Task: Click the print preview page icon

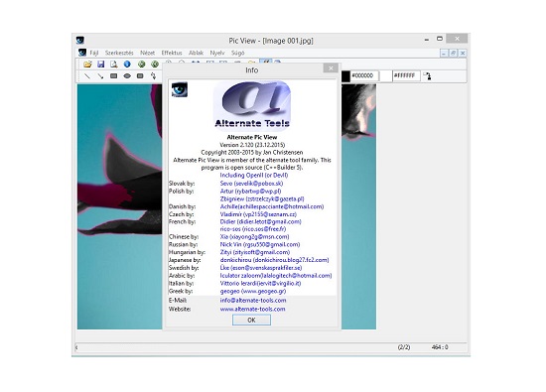Action: click(113, 65)
